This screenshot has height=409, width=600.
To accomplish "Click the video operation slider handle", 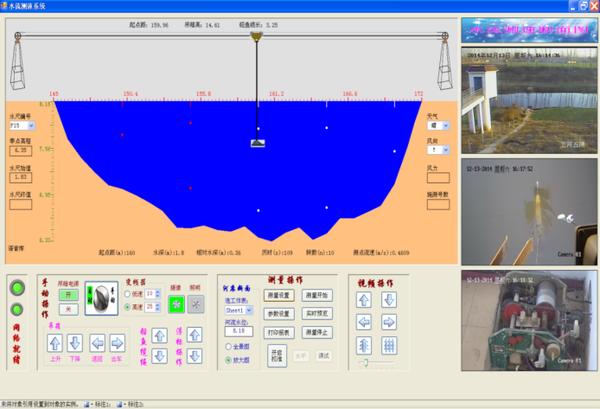I will 365,362.
